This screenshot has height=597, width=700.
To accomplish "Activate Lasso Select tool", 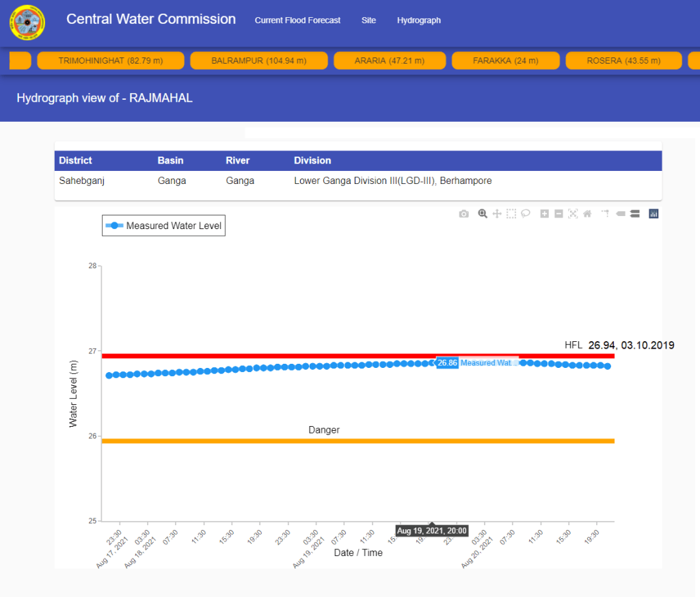I will point(526,214).
